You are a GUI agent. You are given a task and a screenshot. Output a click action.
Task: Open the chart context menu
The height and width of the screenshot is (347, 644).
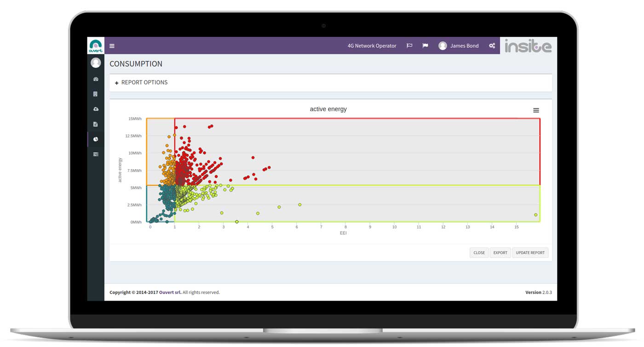pyautogui.click(x=536, y=110)
